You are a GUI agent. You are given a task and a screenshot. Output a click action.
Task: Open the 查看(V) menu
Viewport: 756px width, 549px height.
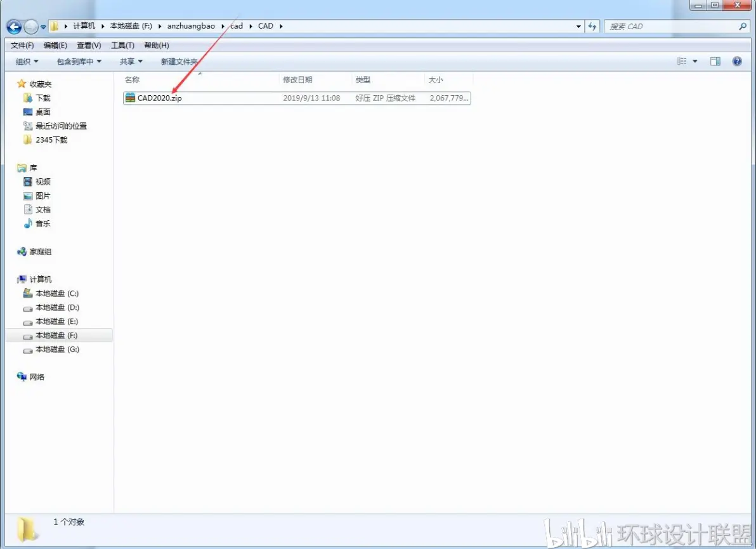89,45
